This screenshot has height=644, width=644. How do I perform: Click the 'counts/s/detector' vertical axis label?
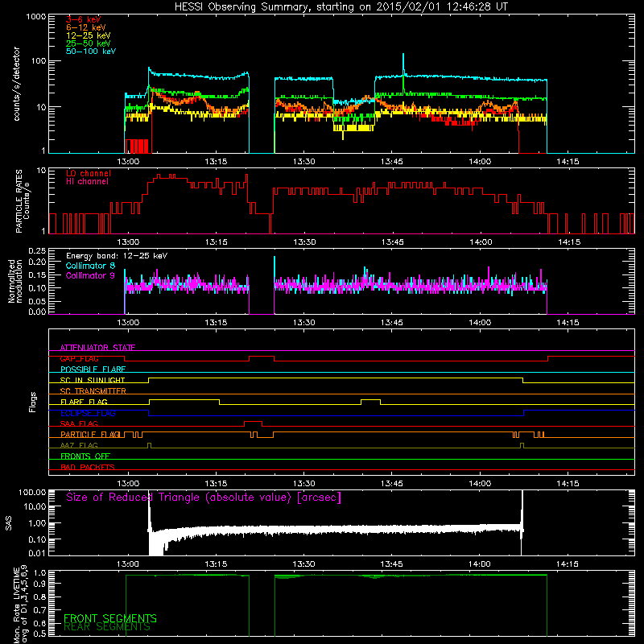pos(16,84)
